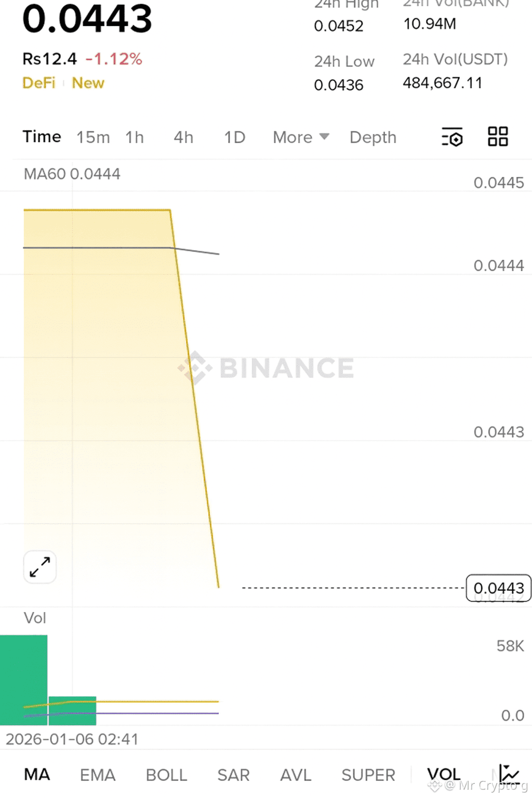532x798 pixels.
Task: Open the four-square grid layout icon
Action: tap(498, 137)
